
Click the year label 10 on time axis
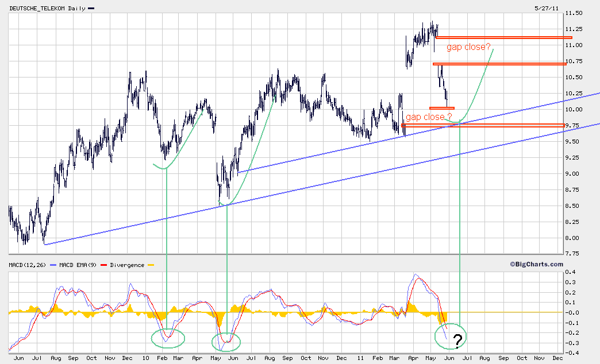point(145,358)
